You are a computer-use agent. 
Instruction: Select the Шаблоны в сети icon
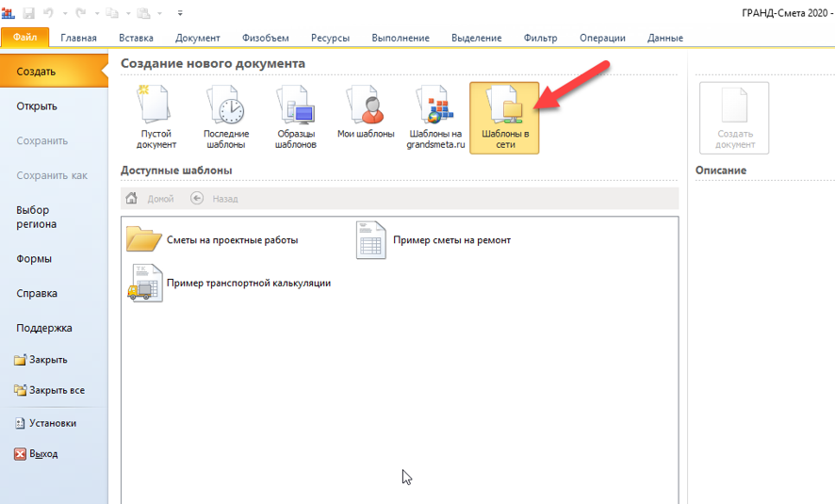coord(504,118)
